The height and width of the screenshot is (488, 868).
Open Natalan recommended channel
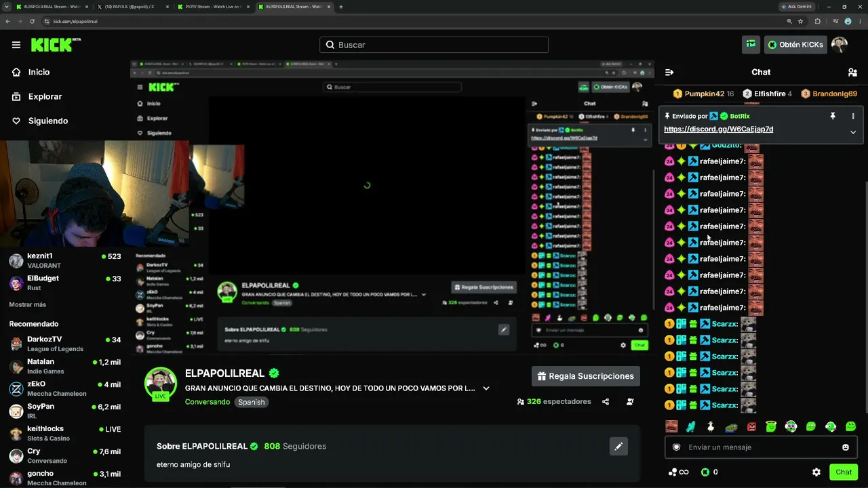click(x=65, y=366)
